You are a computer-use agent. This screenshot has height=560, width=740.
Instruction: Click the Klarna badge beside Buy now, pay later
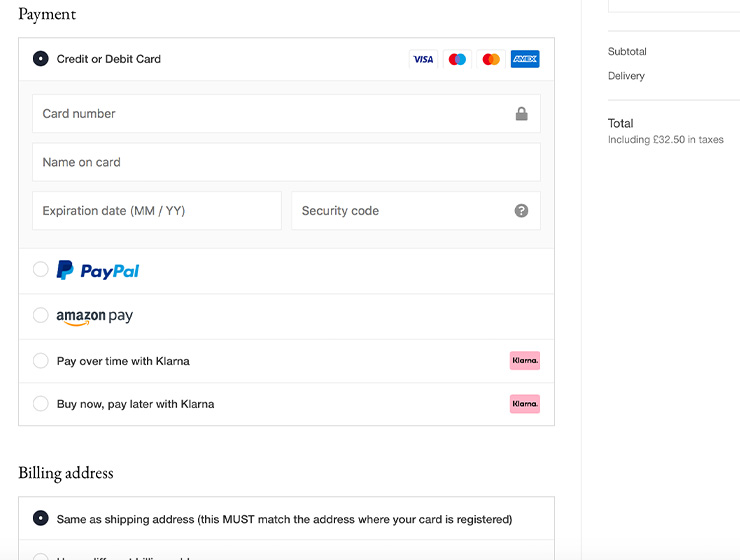[x=525, y=404]
